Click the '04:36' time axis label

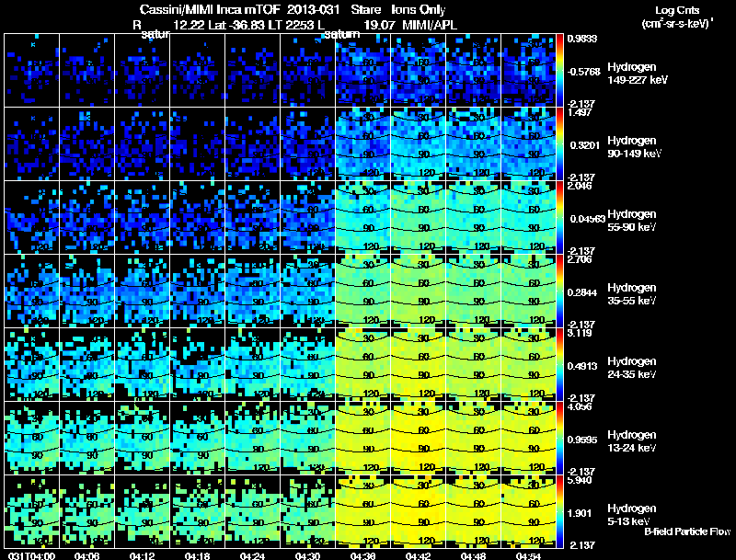[362, 555]
